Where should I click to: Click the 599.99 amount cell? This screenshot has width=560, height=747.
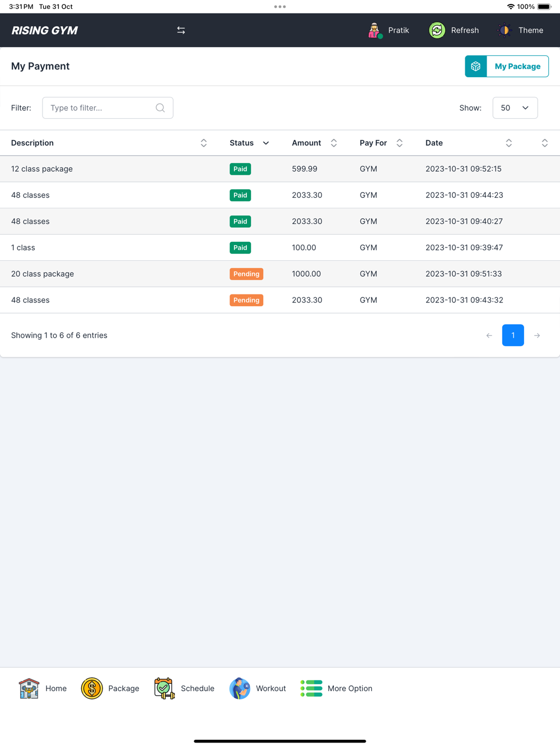305,169
